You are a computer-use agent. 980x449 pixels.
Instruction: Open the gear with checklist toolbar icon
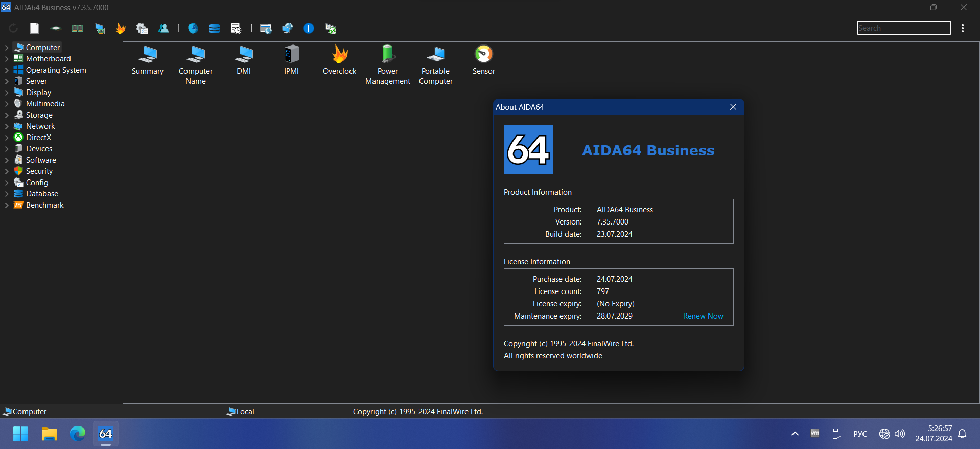[x=142, y=28]
